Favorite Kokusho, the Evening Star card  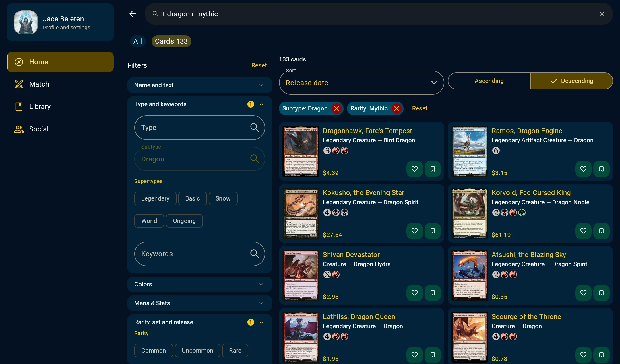(x=414, y=231)
